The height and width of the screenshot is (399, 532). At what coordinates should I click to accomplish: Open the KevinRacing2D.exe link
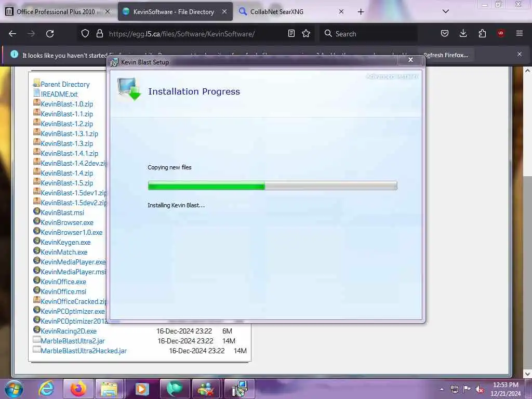pos(69,331)
